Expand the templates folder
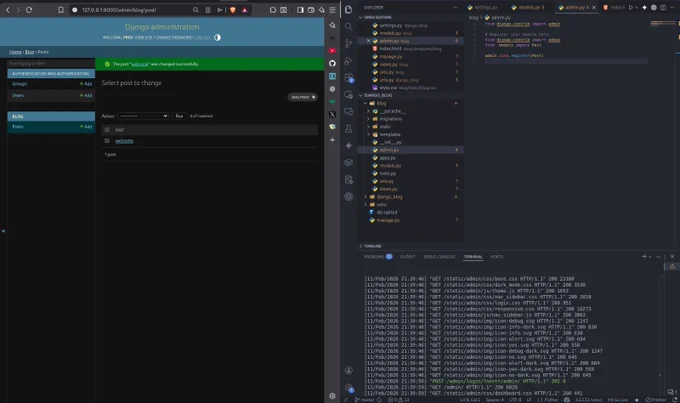 tap(369, 134)
